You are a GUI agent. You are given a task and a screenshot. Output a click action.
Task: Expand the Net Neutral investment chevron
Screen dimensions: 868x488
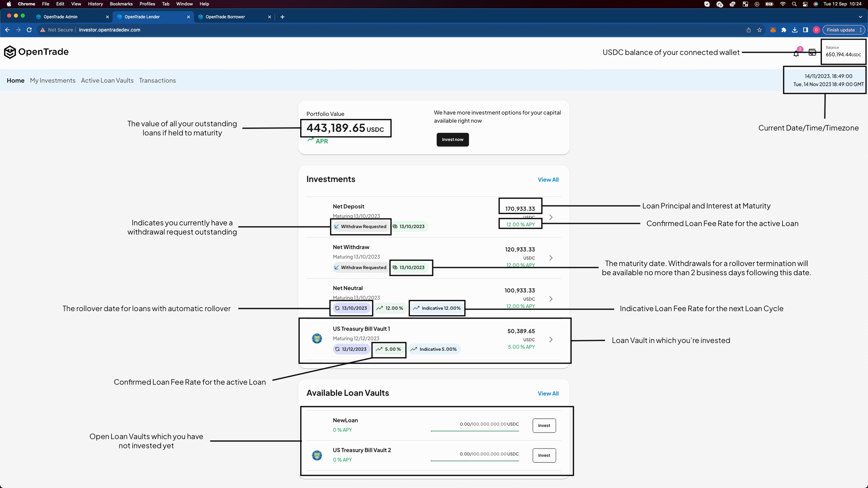pyautogui.click(x=551, y=299)
